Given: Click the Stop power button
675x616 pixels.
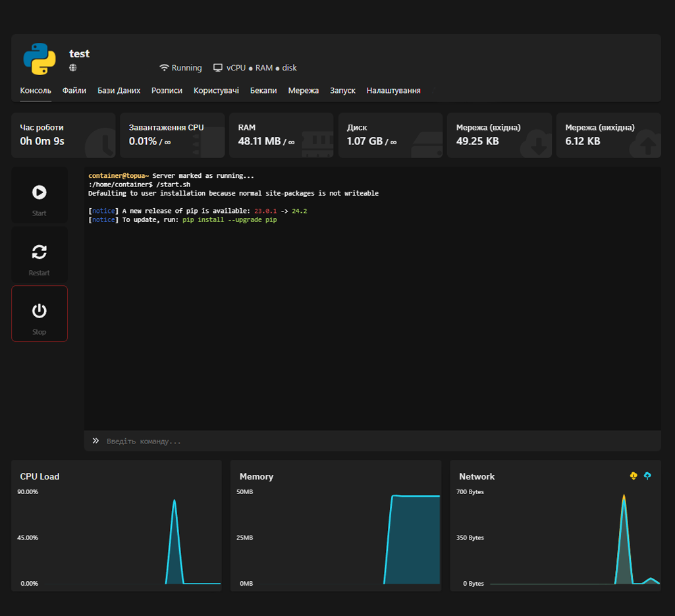Looking at the screenshot, I should [x=40, y=311].
